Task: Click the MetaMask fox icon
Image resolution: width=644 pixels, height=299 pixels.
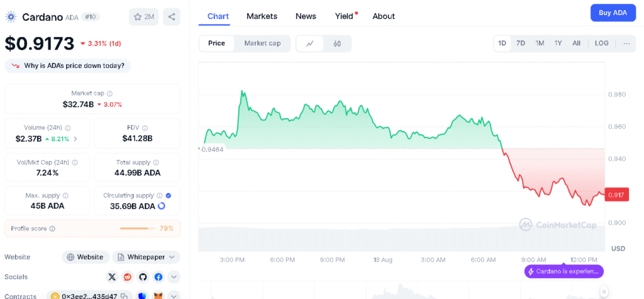Action: tap(158, 296)
